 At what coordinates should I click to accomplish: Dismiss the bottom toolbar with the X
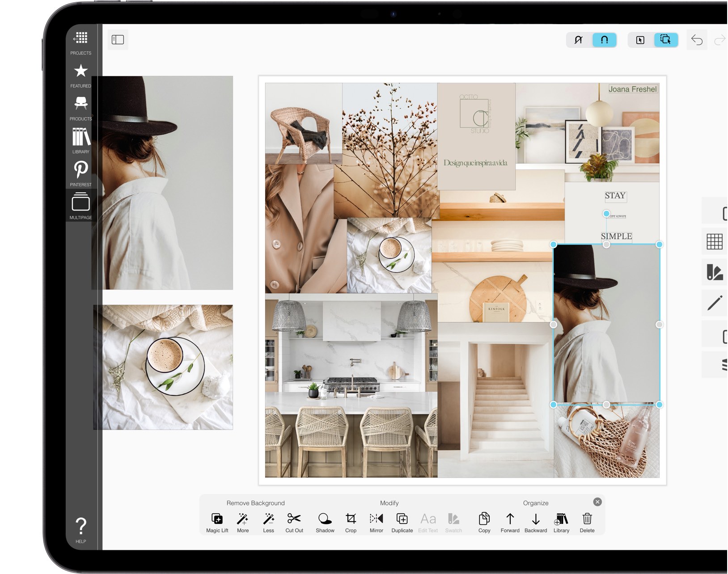point(597,502)
